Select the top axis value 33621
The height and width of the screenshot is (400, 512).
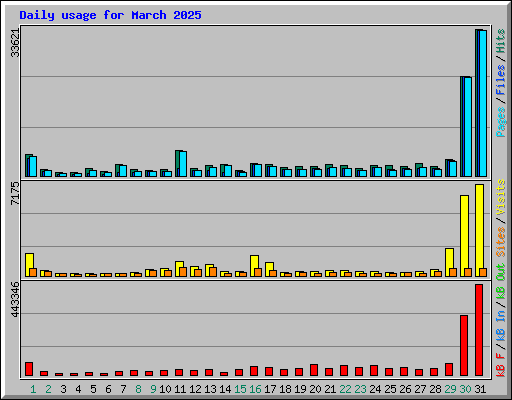[15, 43]
